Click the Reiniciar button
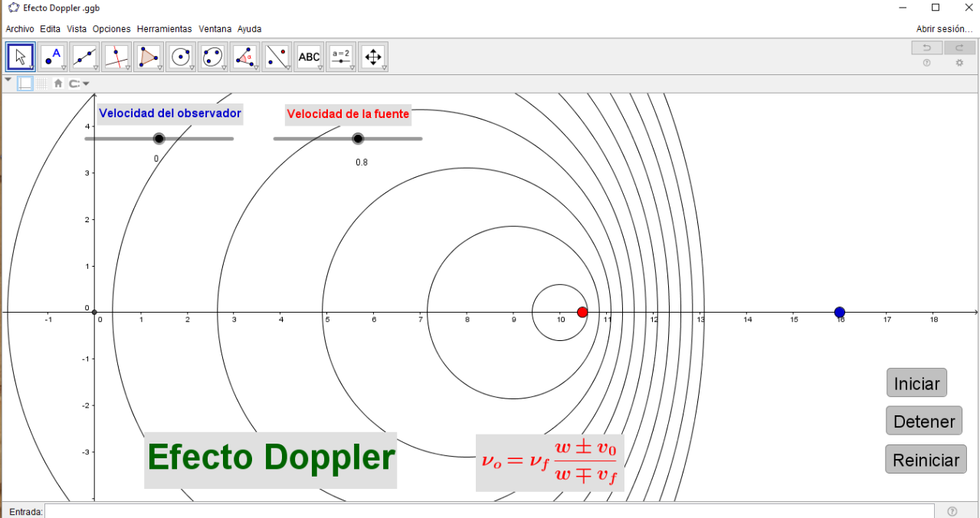 click(926, 459)
